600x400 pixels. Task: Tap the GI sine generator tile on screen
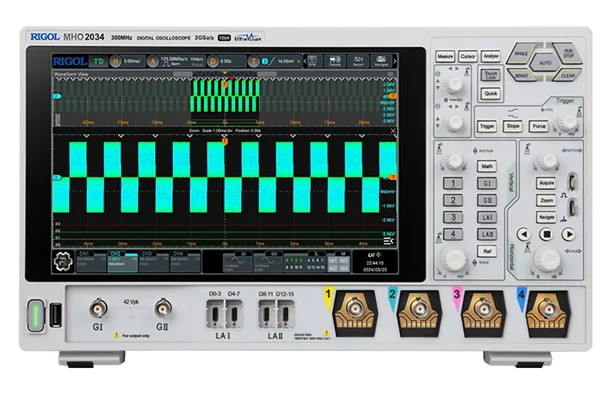click(237, 262)
